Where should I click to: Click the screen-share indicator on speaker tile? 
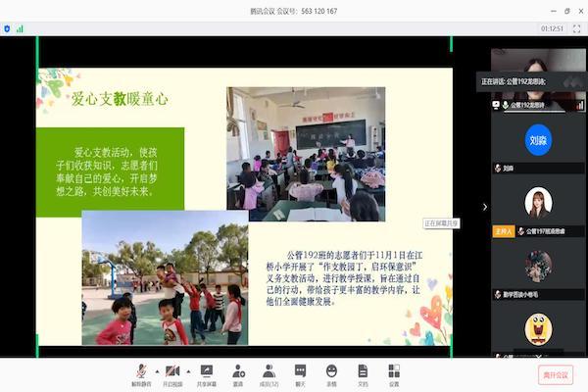click(x=496, y=106)
